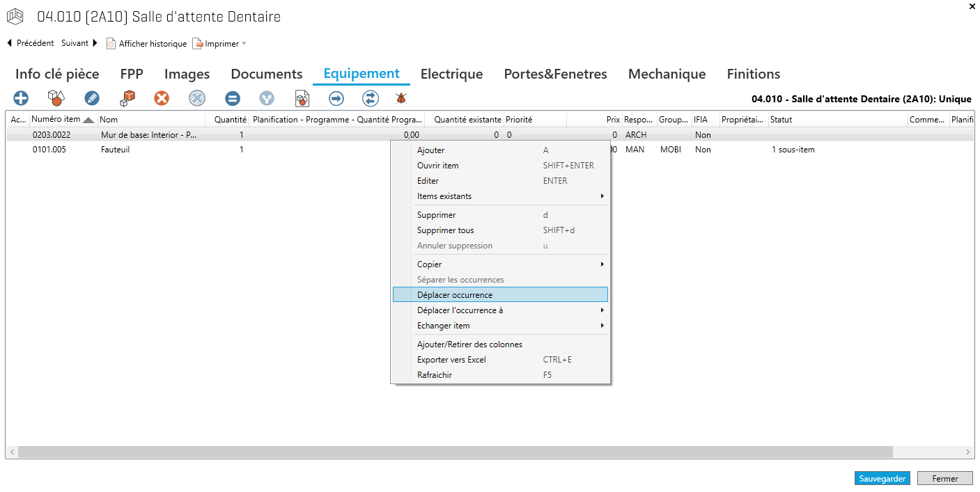Click the pencil edit icon in toolbar
This screenshot has width=980, height=492.
tap(92, 98)
